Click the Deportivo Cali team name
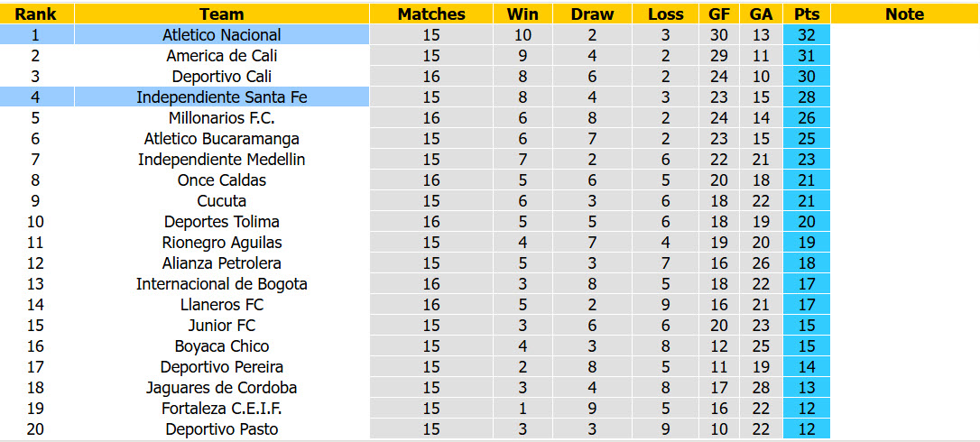Viewport: 980px width, 442px height. coord(222,77)
